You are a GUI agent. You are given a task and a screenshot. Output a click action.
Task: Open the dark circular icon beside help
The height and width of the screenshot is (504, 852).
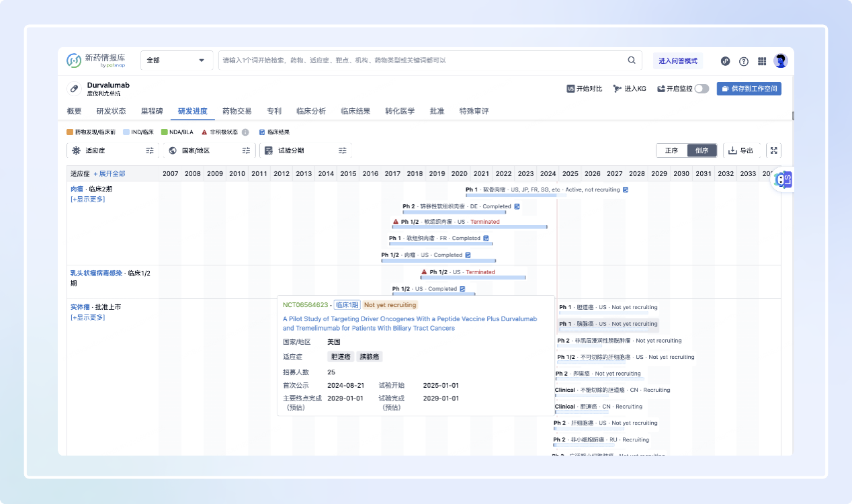[x=726, y=61]
